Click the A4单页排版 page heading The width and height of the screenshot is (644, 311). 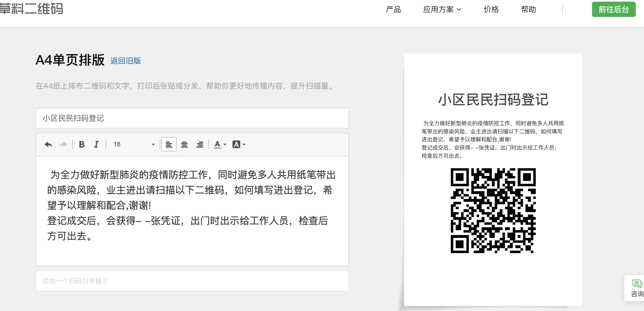(70, 60)
